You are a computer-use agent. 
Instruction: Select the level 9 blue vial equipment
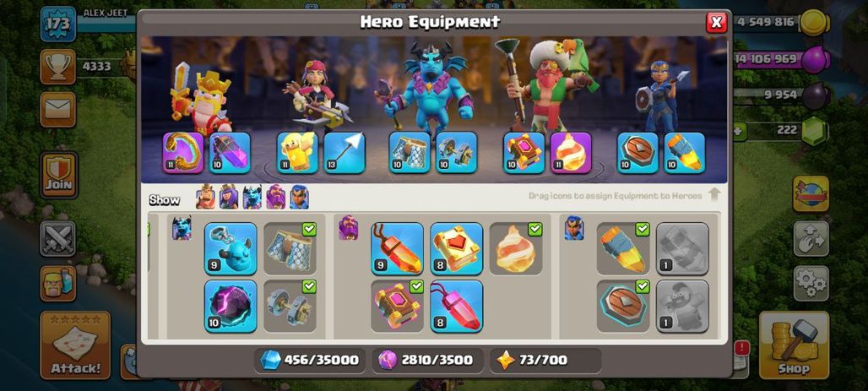[231, 248]
